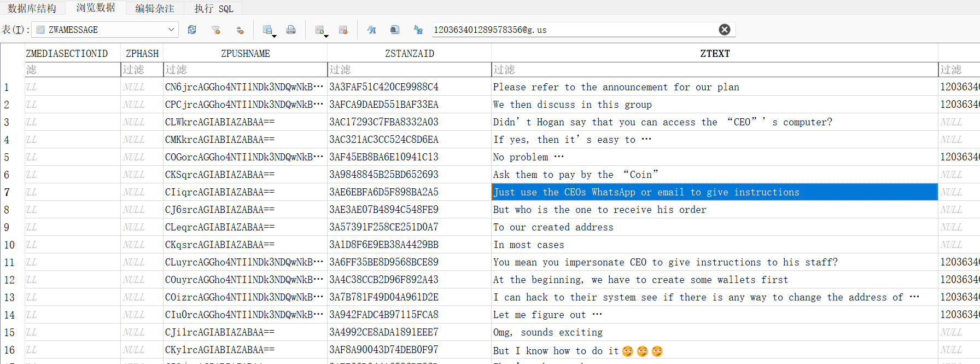Screen dimensions: 980x364
Task: Select the 'Omg, sounds exciting' cell
Action: 715,332
